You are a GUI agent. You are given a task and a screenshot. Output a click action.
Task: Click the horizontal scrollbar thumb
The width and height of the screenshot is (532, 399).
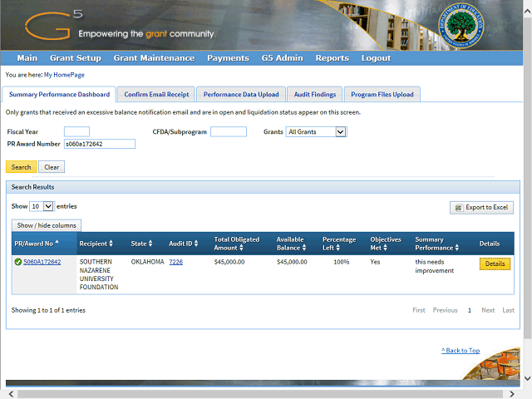[259, 394]
